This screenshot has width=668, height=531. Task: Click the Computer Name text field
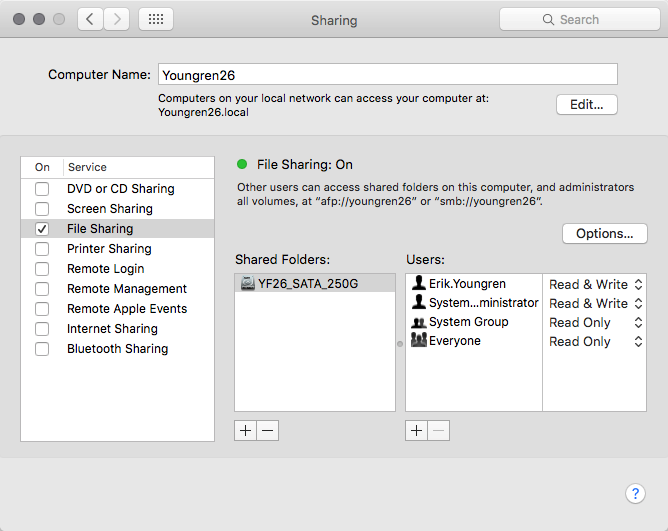point(387,74)
